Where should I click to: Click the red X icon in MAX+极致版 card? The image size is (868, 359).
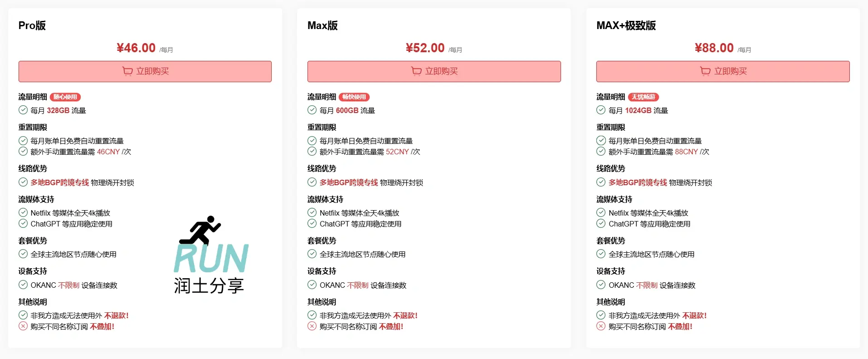coord(601,326)
